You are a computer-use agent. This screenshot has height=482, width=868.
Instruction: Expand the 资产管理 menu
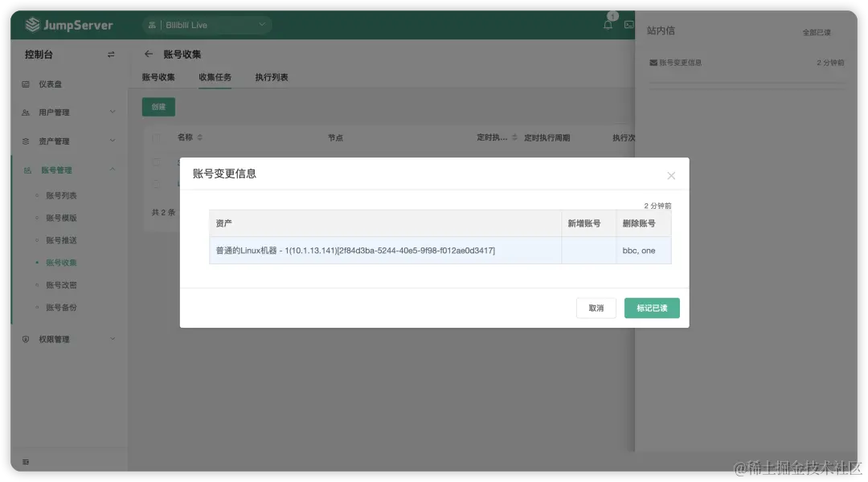(x=69, y=141)
